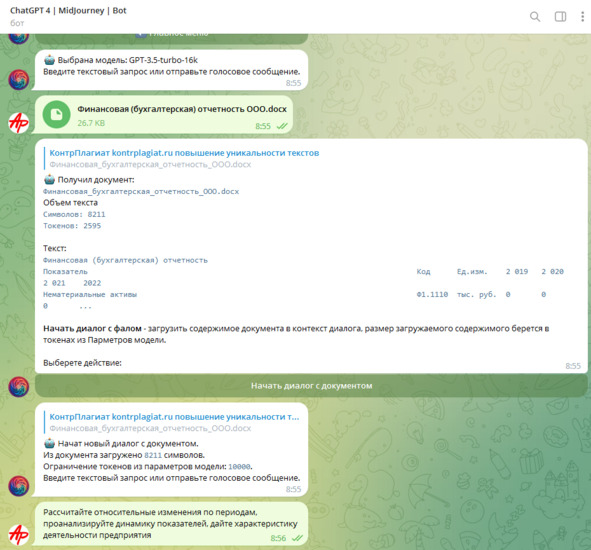Download the green docx file icon
The height and width of the screenshot is (550, 591).
[x=57, y=114]
